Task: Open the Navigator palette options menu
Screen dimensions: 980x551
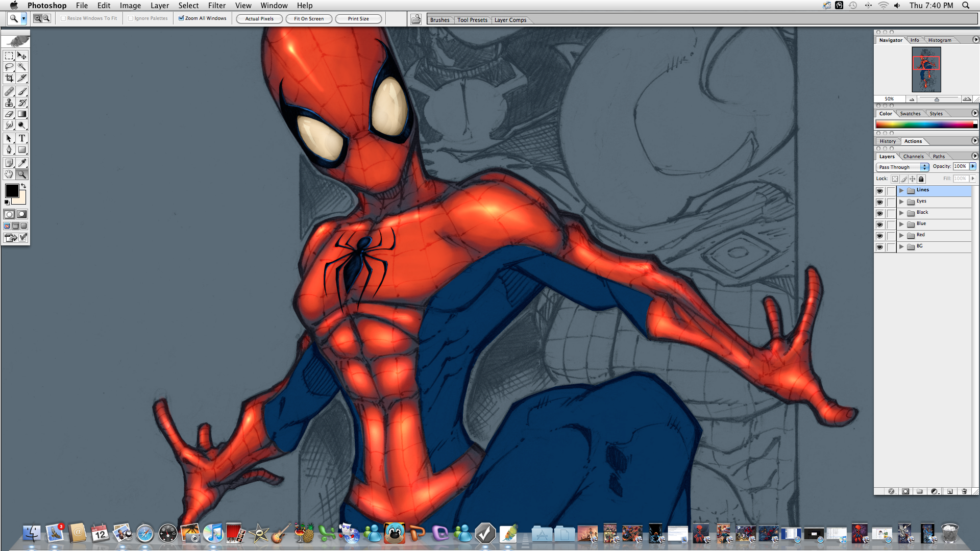Action: point(975,40)
